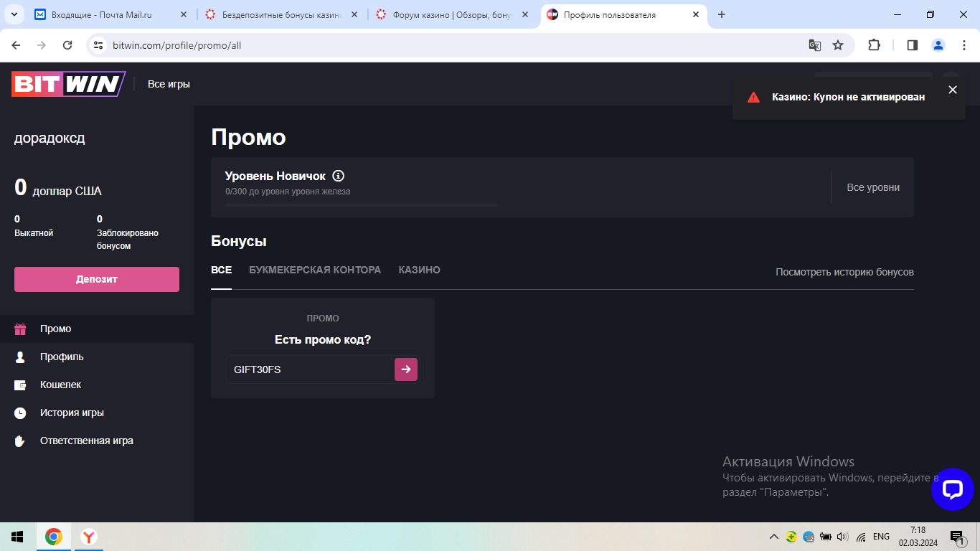Show hidden system tray icons
This screenshot has width=980, height=551.
coord(773,537)
